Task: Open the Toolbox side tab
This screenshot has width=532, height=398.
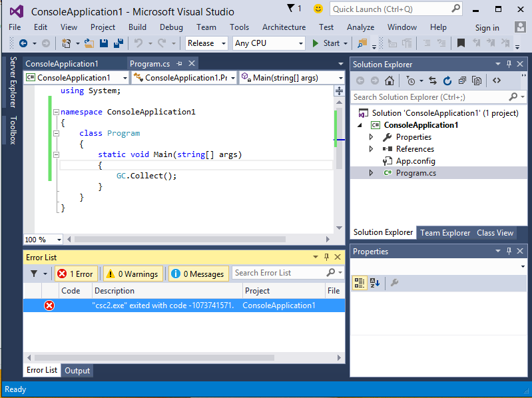Action: 13,130
